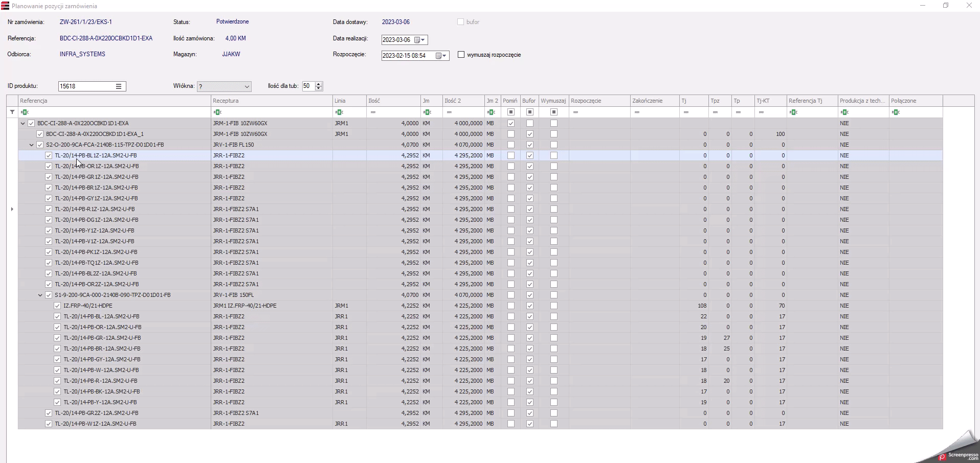Sort by the Referencja column header
Screen dimensions: 980x463
115,101
